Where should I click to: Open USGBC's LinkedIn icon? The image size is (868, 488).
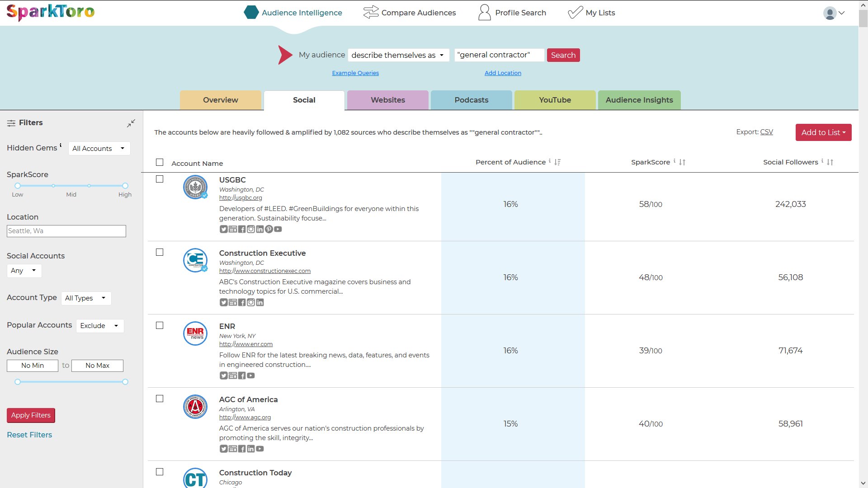pos(259,229)
